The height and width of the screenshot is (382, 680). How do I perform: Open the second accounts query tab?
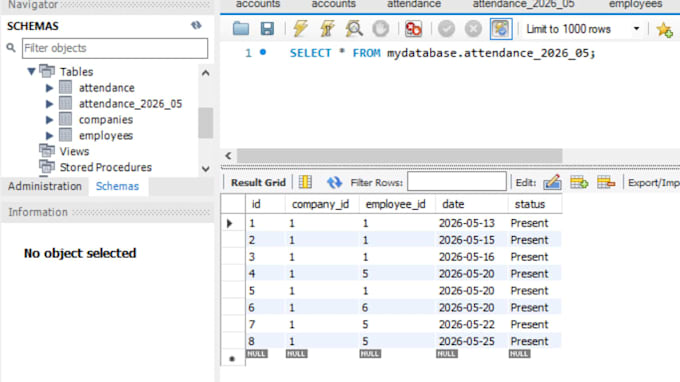click(x=333, y=5)
